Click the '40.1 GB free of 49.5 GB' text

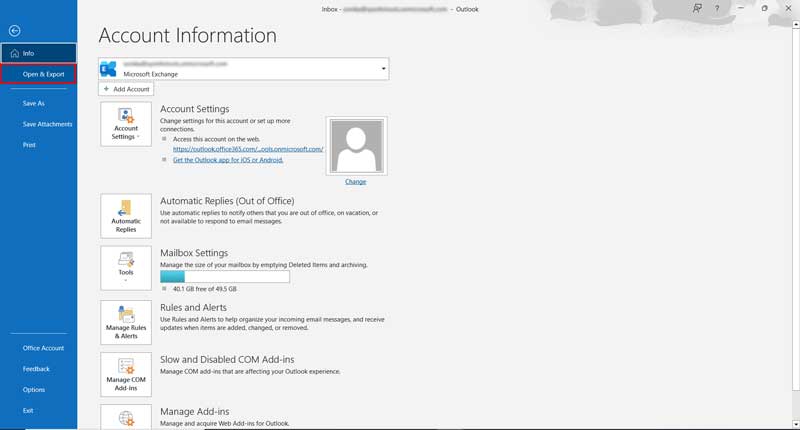pos(205,289)
